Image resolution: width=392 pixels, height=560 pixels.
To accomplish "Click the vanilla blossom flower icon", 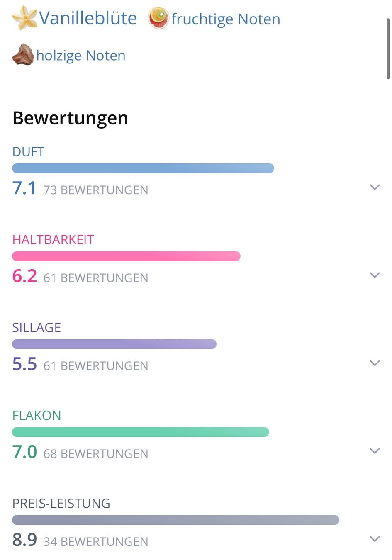I will coord(24,18).
